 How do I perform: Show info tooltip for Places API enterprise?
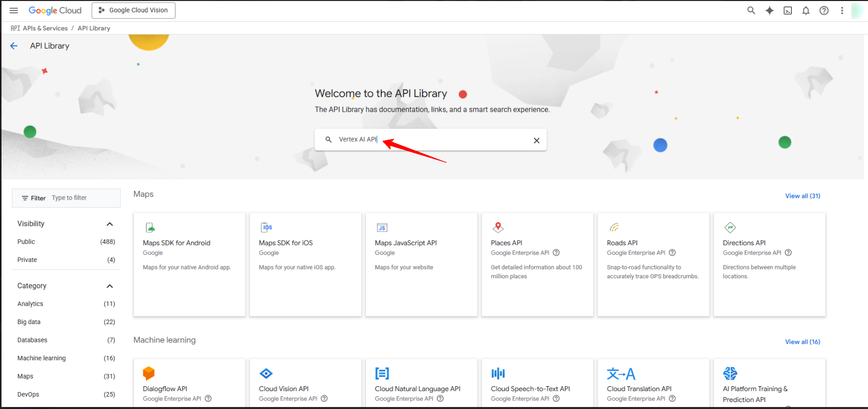[x=556, y=252]
